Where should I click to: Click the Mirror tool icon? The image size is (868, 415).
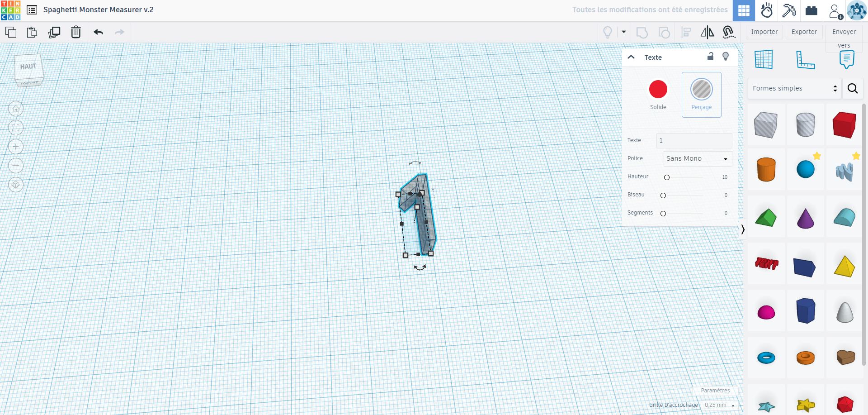point(708,32)
